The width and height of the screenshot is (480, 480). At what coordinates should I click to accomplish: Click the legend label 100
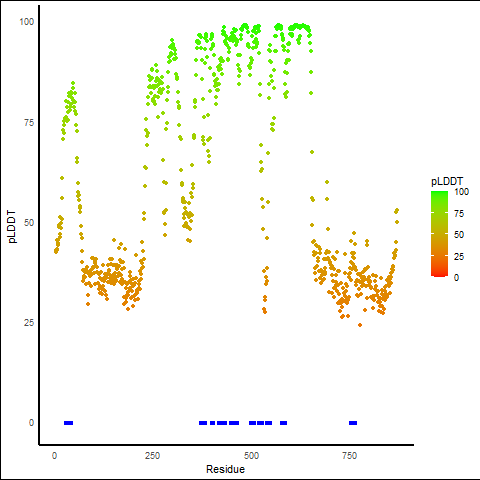(x=462, y=192)
